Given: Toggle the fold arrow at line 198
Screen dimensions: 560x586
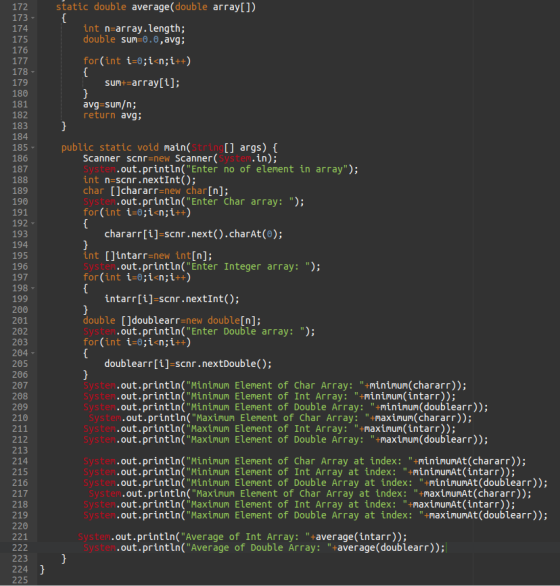Looking at the screenshot, I should (33, 288).
